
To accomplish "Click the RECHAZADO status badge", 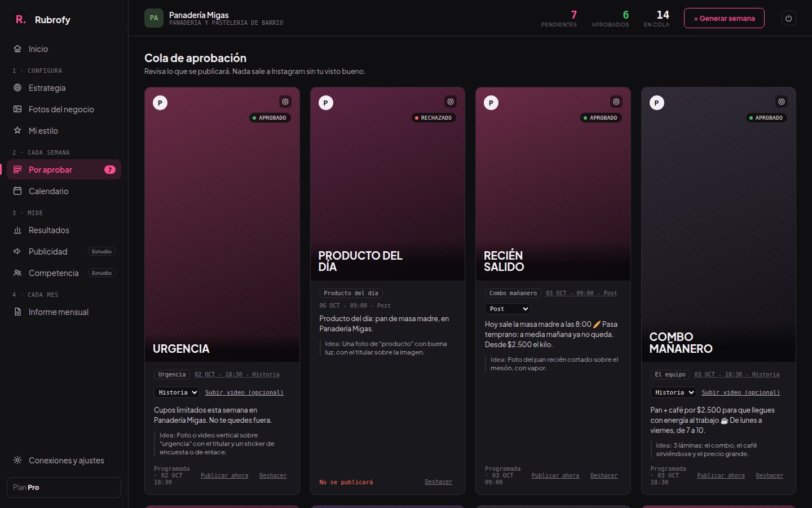I will pos(433,118).
